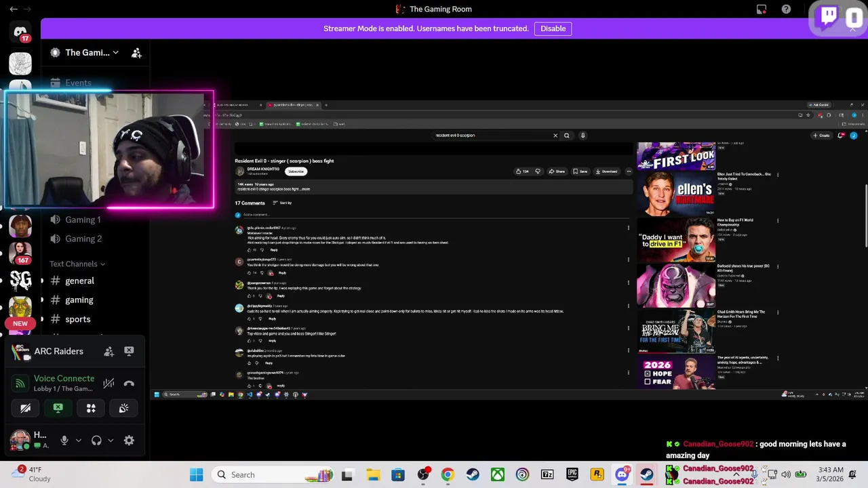Click YouTube voice search microphone icon
Viewport: 868px width, 488px height.
pos(583,135)
